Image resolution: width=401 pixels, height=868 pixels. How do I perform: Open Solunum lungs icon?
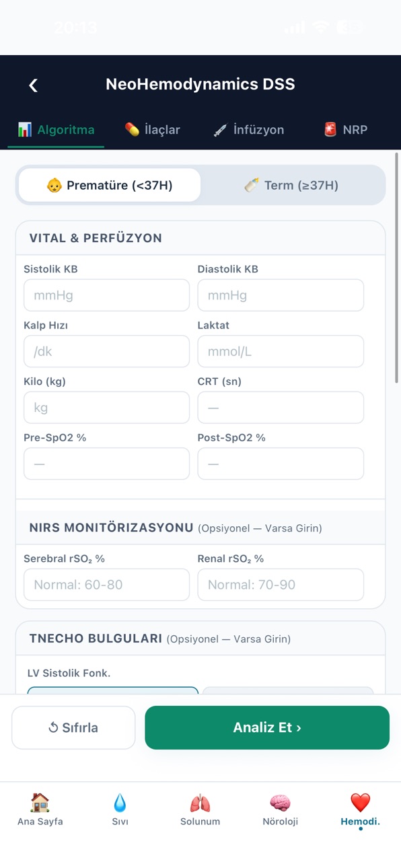point(200,802)
